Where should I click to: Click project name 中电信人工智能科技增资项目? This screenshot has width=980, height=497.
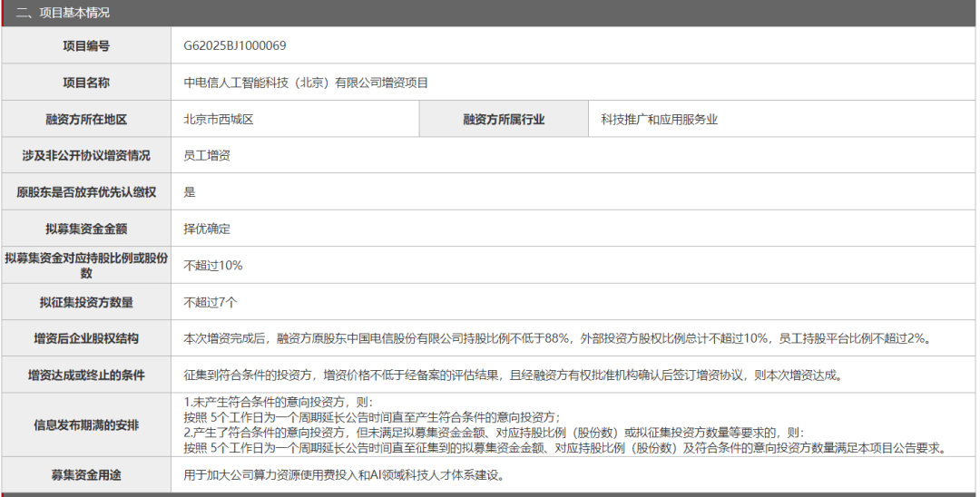click(x=306, y=83)
